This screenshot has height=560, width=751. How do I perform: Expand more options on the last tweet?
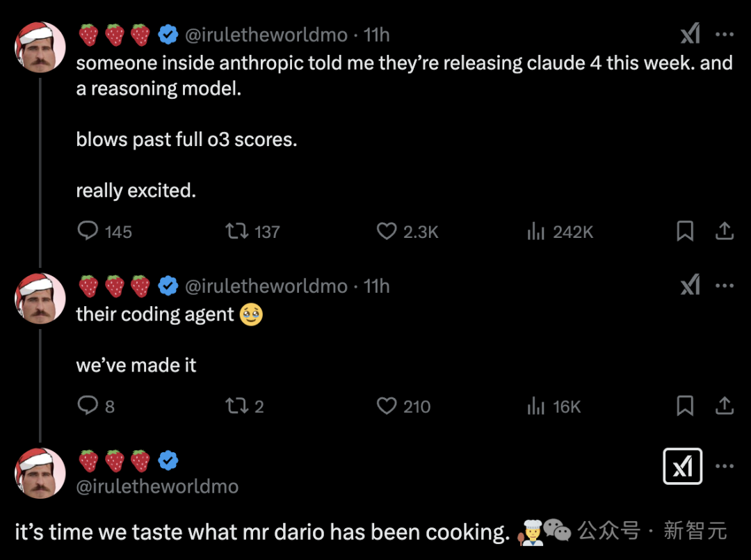[x=725, y=466]
